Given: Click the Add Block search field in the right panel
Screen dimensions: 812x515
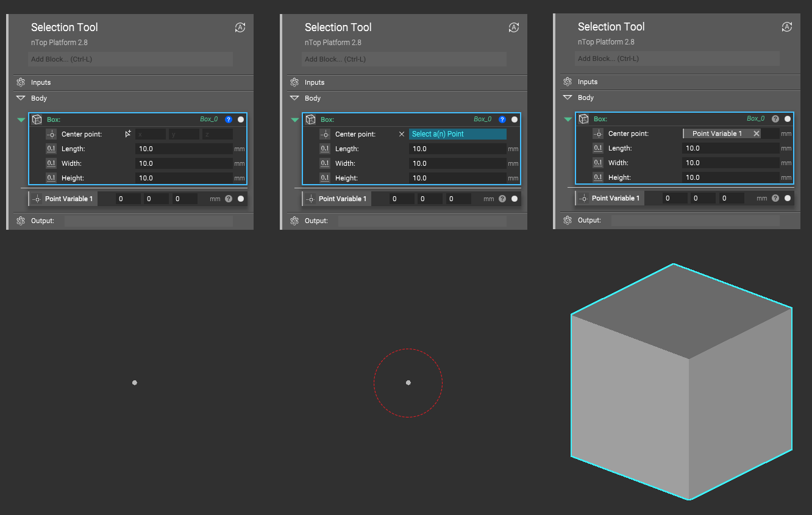Looking at the screenshot, I should (677, 59).
